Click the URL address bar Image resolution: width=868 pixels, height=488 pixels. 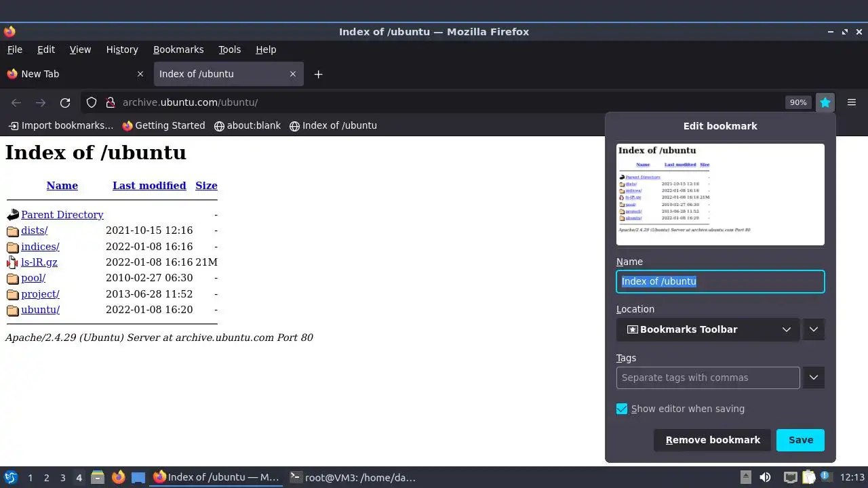point(448,102)
